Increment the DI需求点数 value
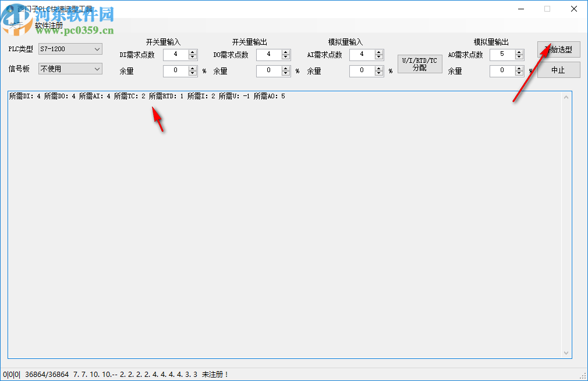 [x=192, y=52]
